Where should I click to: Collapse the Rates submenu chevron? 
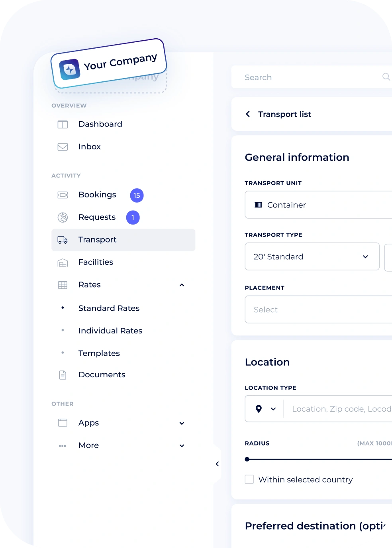click(x=182, y=285)
